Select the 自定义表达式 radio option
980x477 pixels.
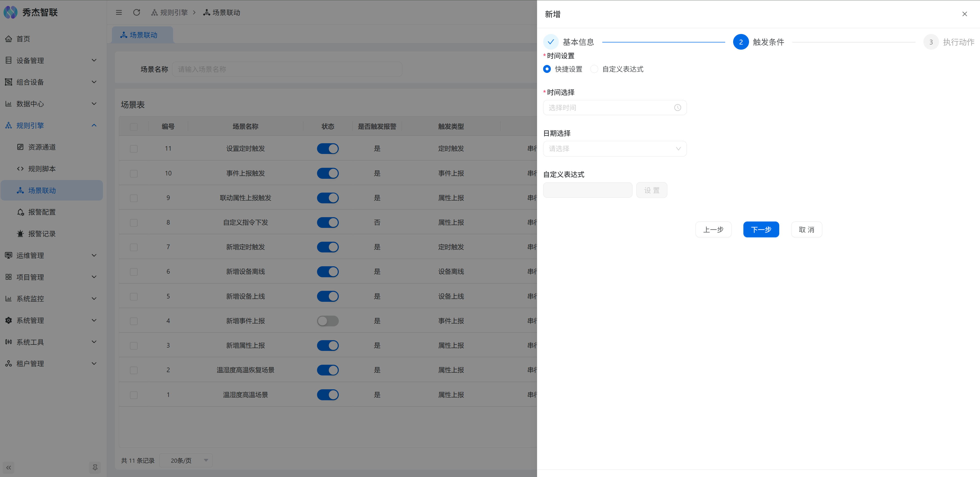(594, 69)
